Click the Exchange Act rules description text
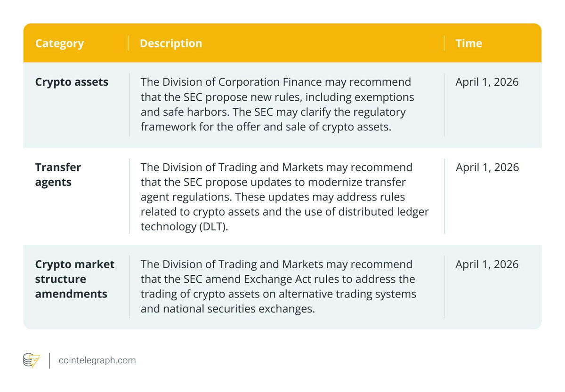Screen dimensions: 565x392 coord(278,287)
